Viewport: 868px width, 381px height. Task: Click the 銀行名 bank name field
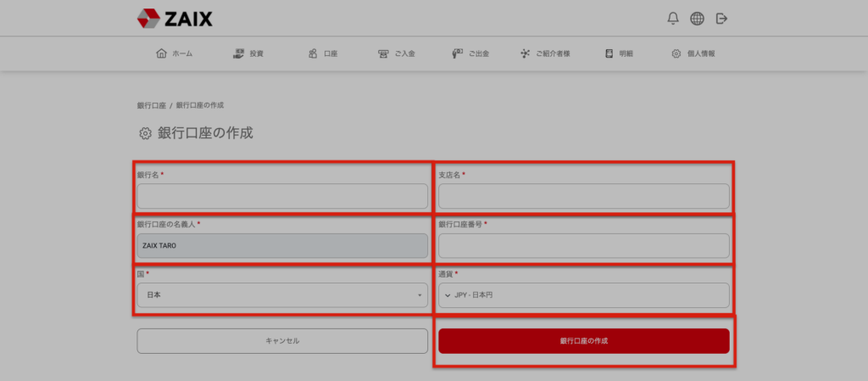pos(282,196)
